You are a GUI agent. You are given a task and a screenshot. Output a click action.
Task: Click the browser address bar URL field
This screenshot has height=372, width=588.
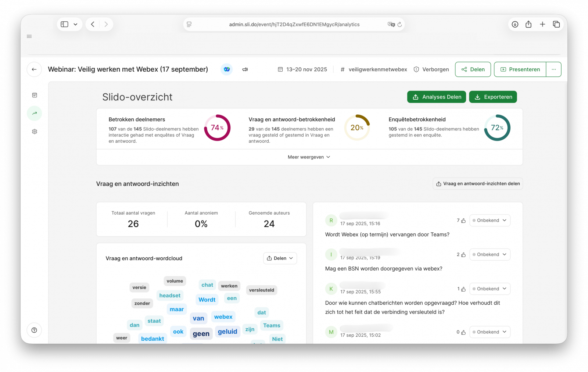294,24
